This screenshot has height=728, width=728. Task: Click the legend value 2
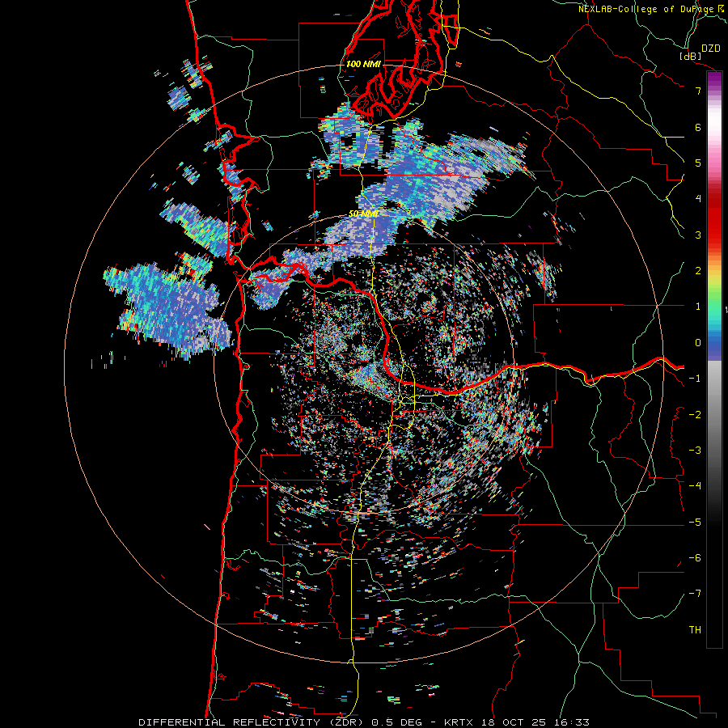tap(697, 271)
